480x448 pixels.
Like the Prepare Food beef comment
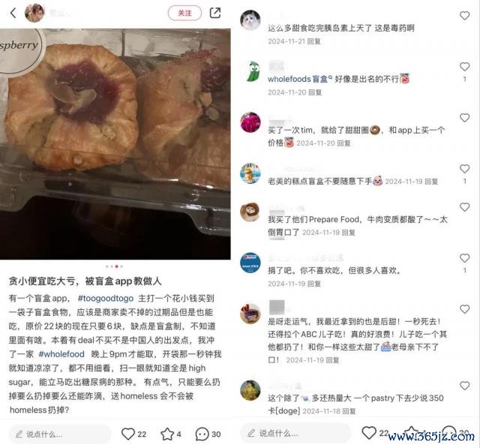[x=464, y=207]
